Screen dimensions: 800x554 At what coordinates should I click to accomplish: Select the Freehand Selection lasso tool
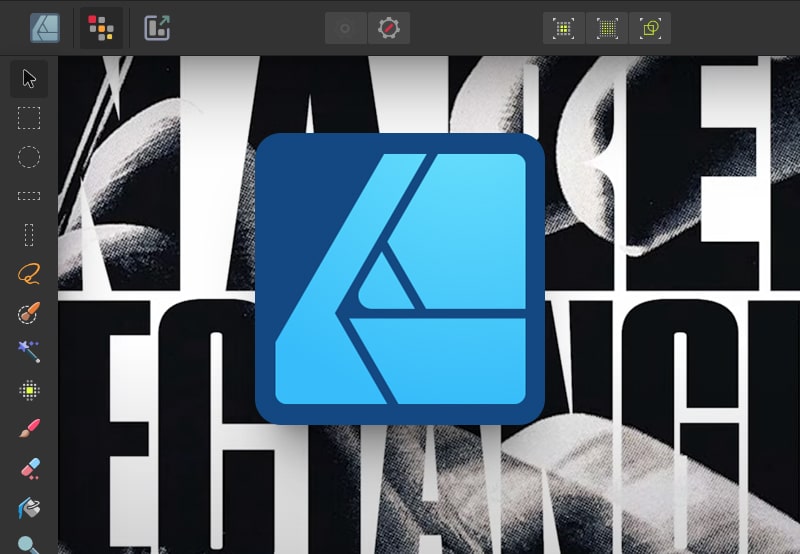29,274
